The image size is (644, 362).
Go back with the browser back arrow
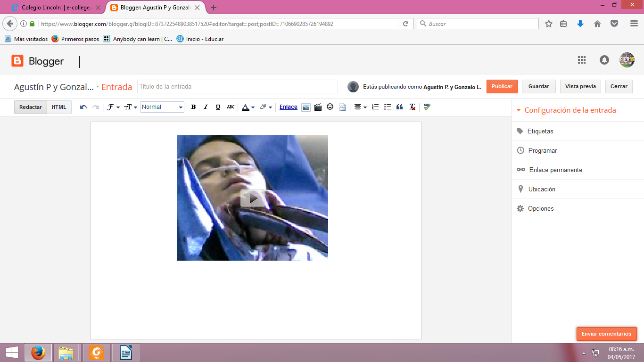point(10,24)
